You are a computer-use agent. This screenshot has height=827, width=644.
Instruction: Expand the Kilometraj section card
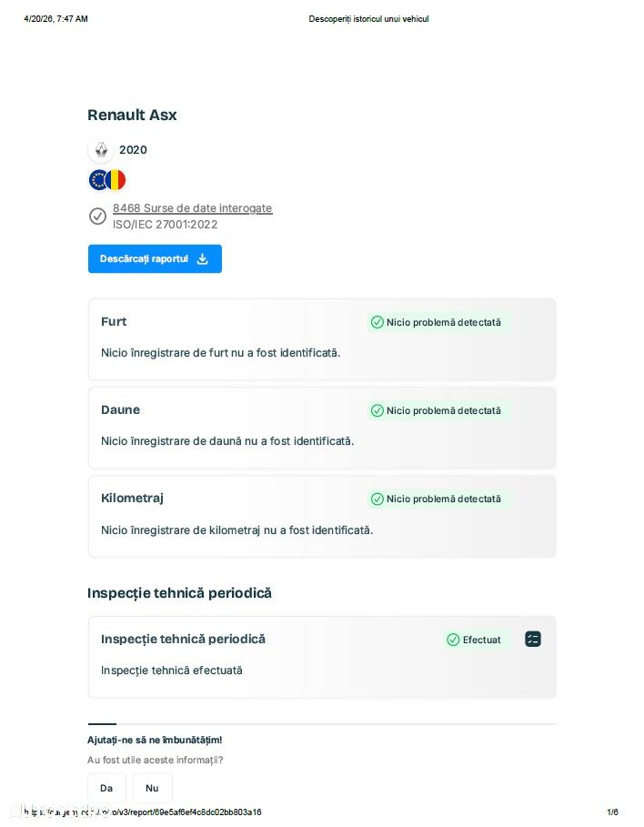click(x=322, y=515)
